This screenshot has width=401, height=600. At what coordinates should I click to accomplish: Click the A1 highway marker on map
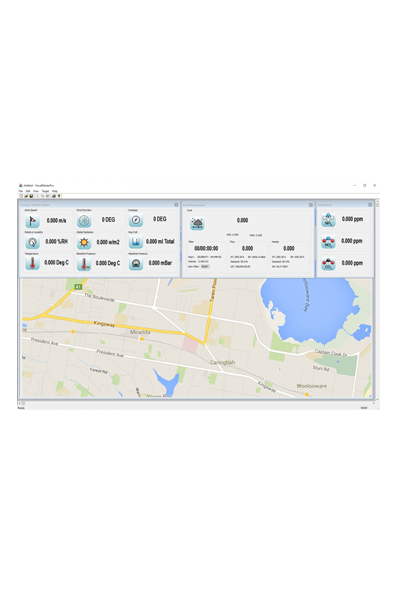(78, 287)
